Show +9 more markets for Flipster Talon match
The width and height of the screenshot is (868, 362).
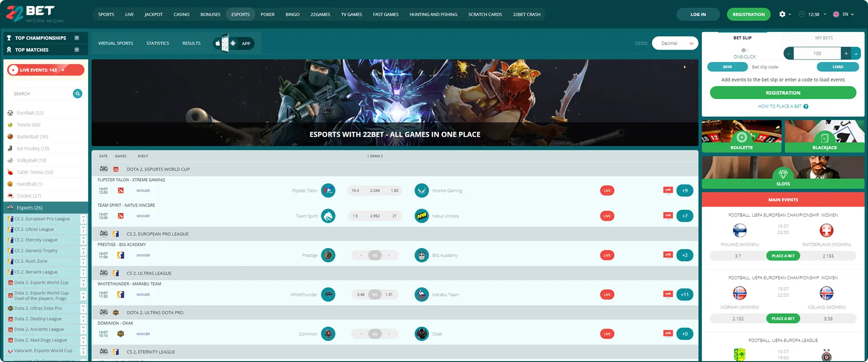point(685,191)
